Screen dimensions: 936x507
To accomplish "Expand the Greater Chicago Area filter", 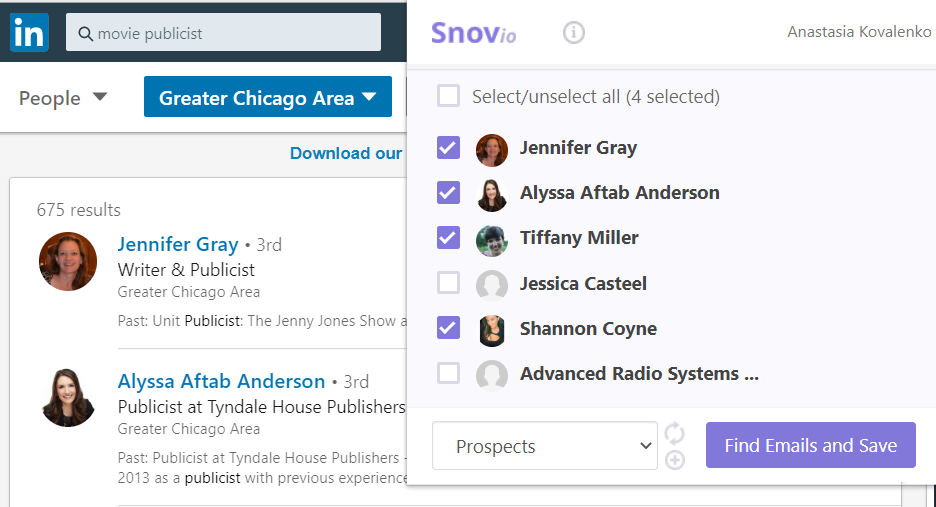I will coord(267,97).
